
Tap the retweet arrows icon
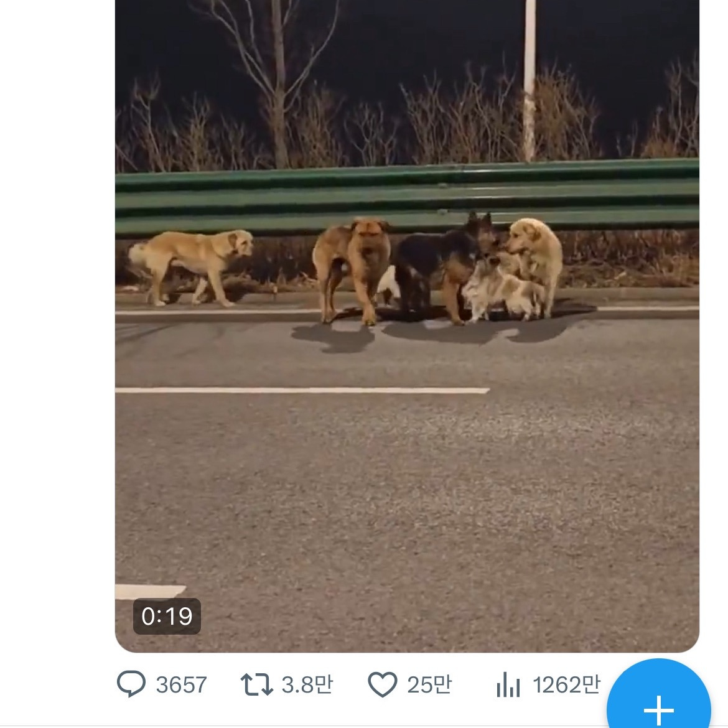pyautogui.click(x=257, y=684)
